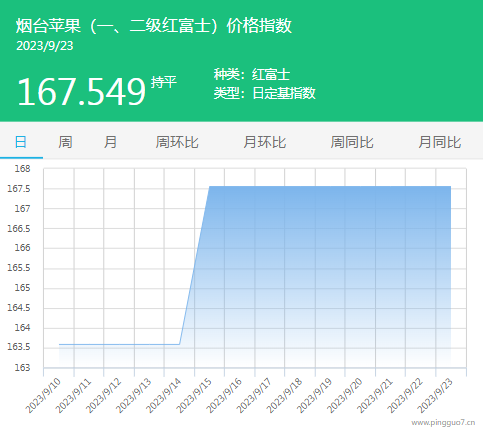Click the www.pingguo7.cn watermark link
Viewport: 483px width, 432px height.
(x=443, y=423)
